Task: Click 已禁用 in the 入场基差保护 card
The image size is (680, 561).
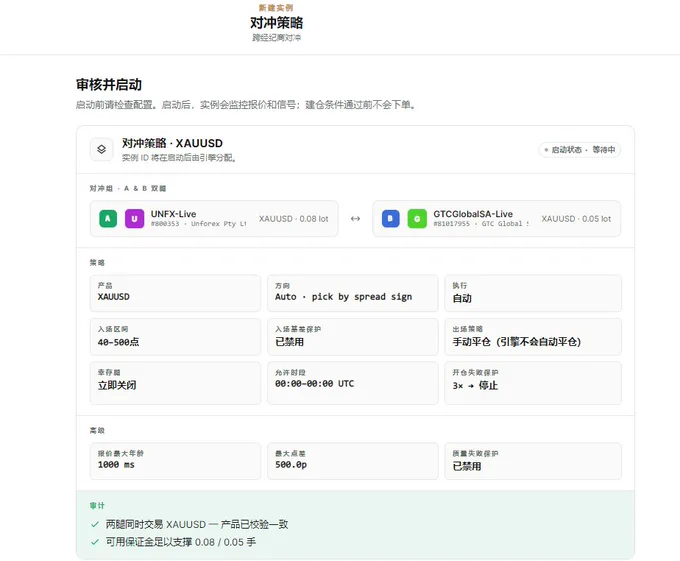Action: (289, 342)
